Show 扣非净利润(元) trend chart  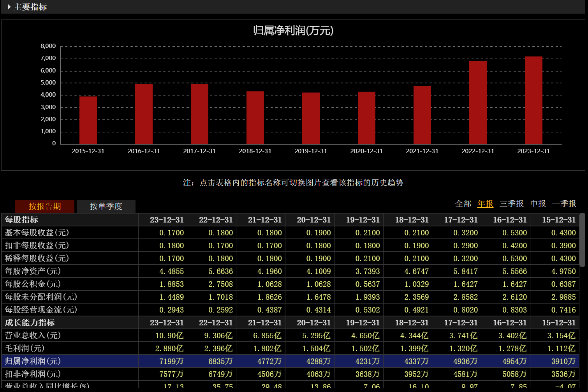tap(33, 374)
